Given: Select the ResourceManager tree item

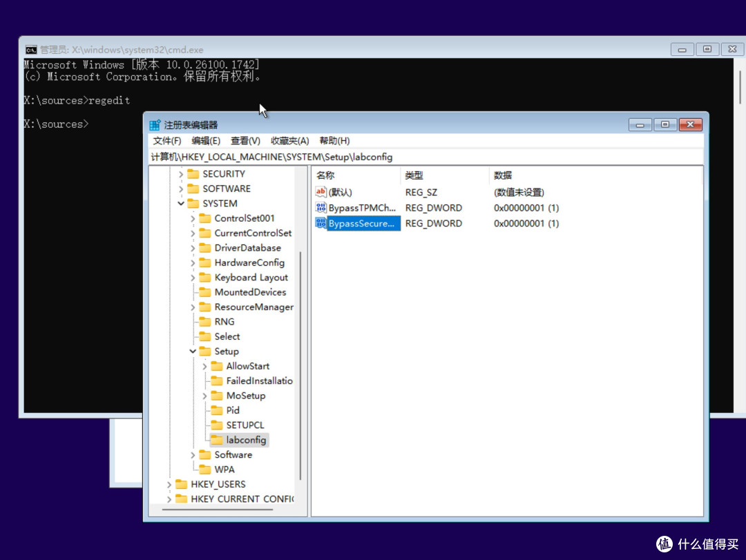Looking at the screenshot, I should coord(254,307).
